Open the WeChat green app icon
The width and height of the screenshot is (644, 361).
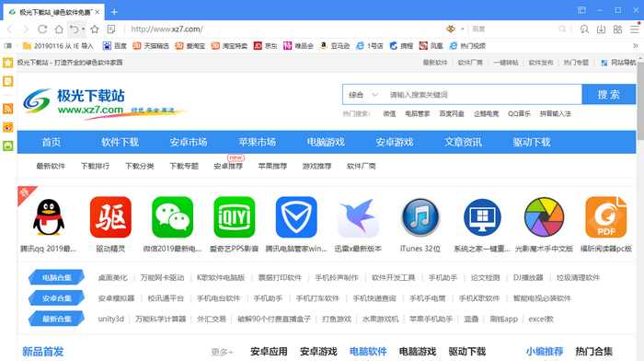[x=173, y=217]
